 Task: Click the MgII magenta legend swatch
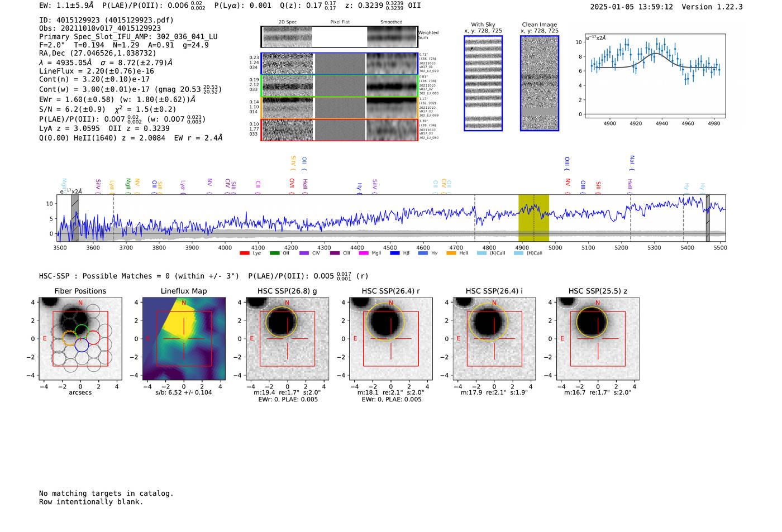tap(364, 253)
